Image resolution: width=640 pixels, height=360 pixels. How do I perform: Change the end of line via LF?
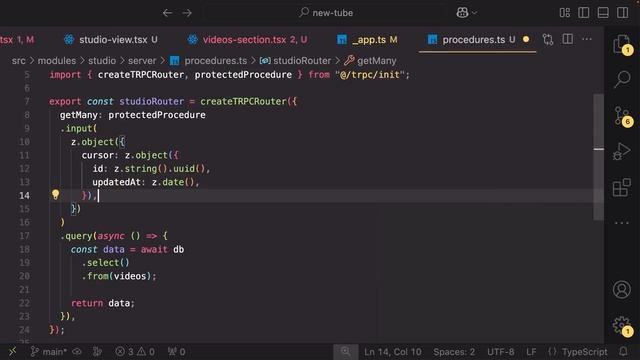[x=531, y=351]
